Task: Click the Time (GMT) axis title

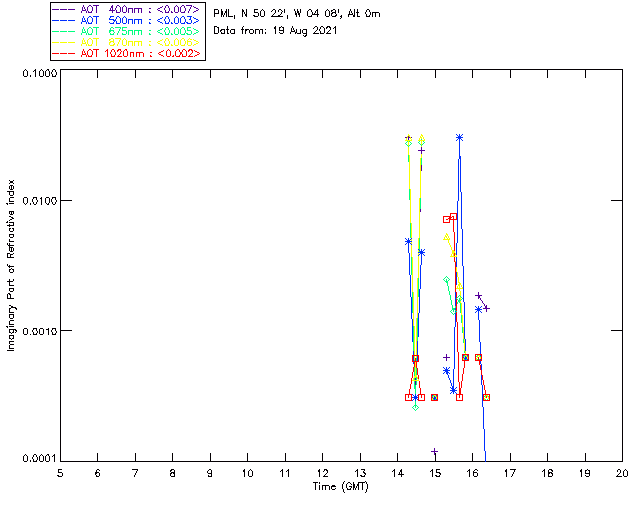Action: coord(340,487)
